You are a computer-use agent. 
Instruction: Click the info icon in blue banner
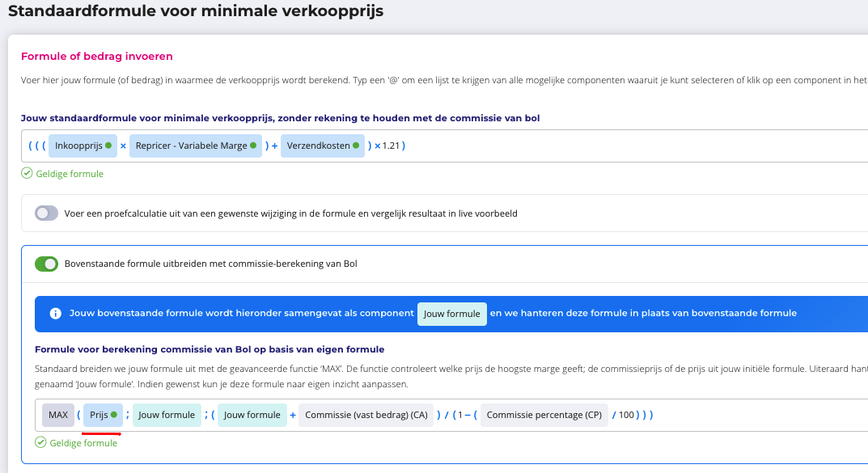55,314
